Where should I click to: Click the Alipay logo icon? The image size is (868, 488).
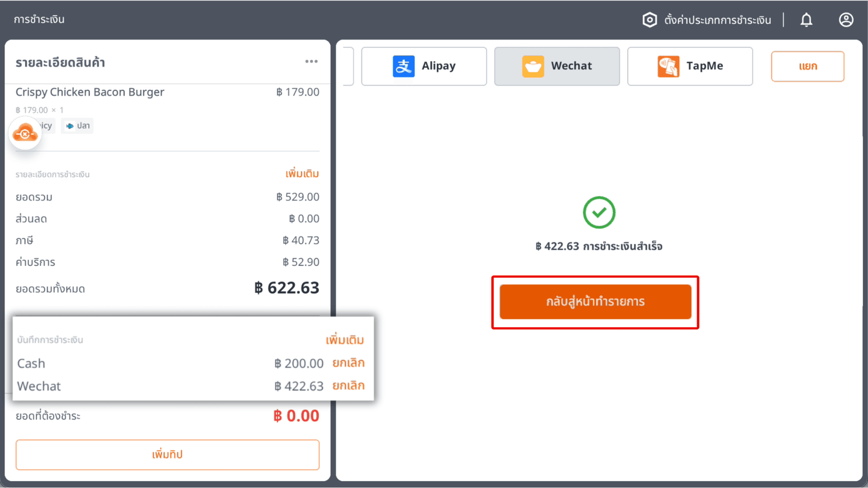[x=404, y=66]
